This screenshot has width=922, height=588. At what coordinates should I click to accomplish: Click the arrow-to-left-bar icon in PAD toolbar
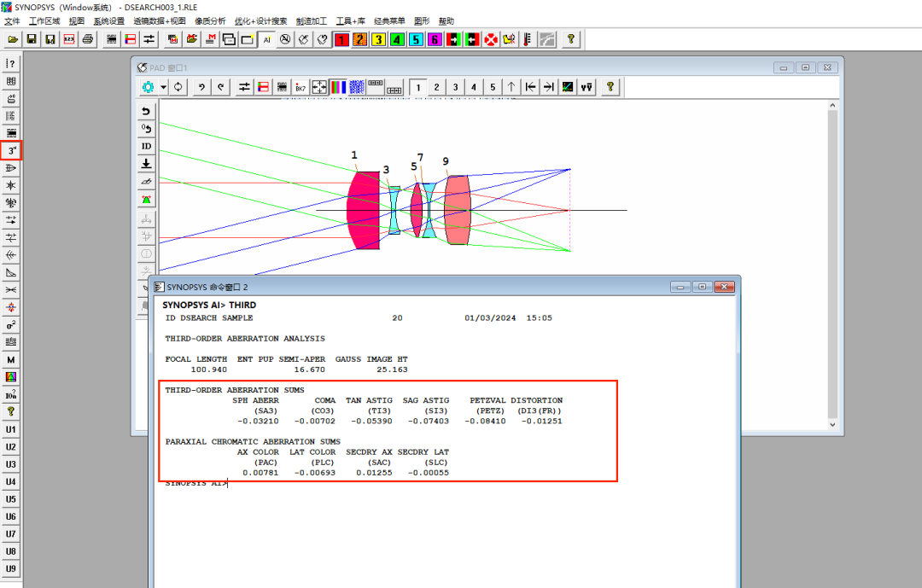(530, 87)
